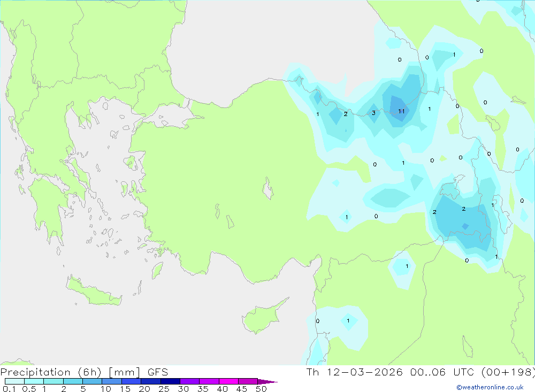
Task: Open the weatheronline.co.uk credit link
Action: pos(490,387)
